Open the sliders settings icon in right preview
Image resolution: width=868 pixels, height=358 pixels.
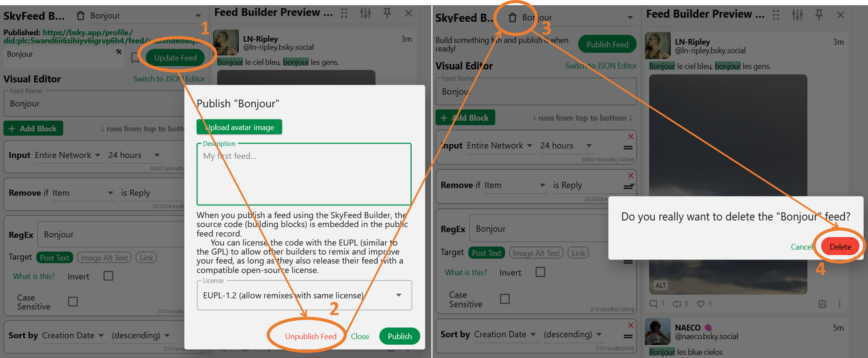[x=797, y=15]
